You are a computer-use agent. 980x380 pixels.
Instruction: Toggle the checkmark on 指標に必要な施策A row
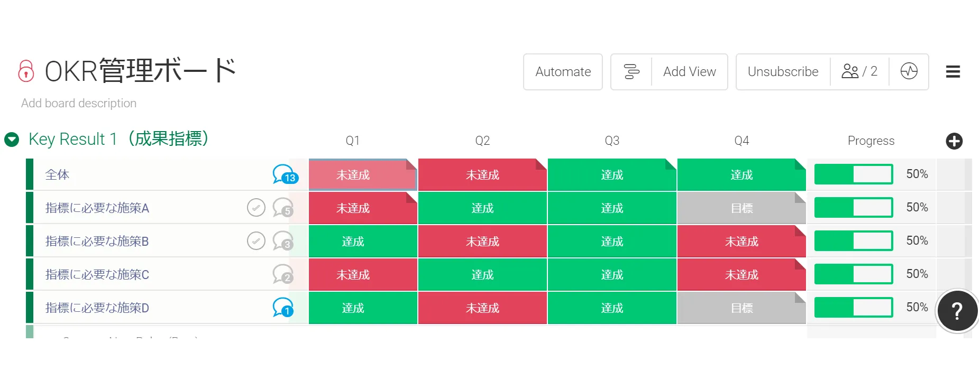(x=256, y=208)
